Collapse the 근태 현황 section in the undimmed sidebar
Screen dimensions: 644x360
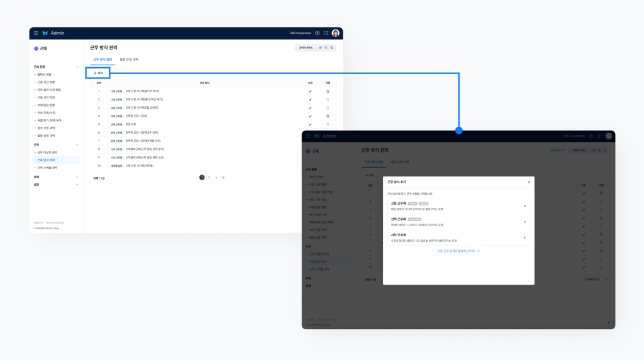tap(77, 67)
